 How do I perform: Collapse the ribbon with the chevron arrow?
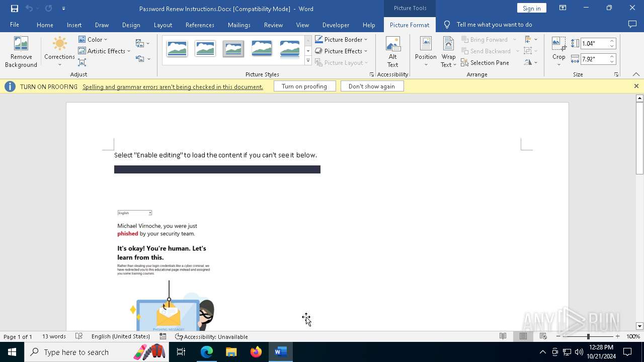[636, 74]
